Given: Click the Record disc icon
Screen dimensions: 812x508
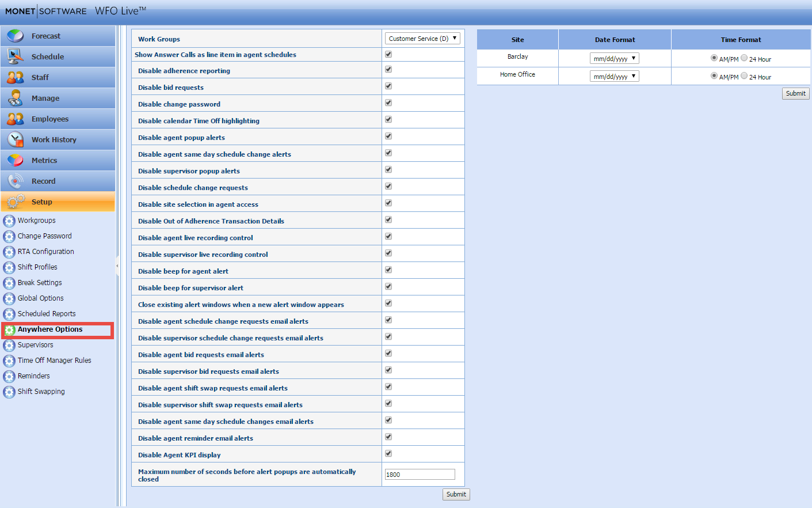Looking at the screenshot, I should coord(16,181).
